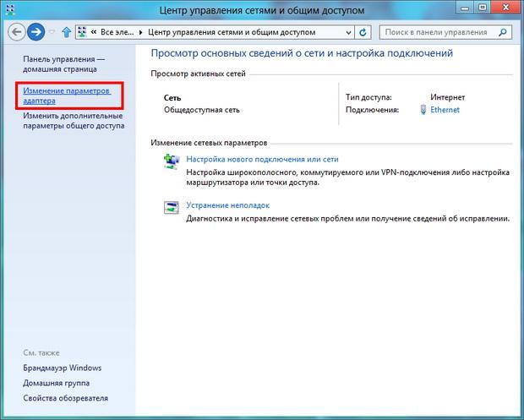The image size is (524, 420).
Task: Click the Ethernet connection link
Action: [445, 110]
